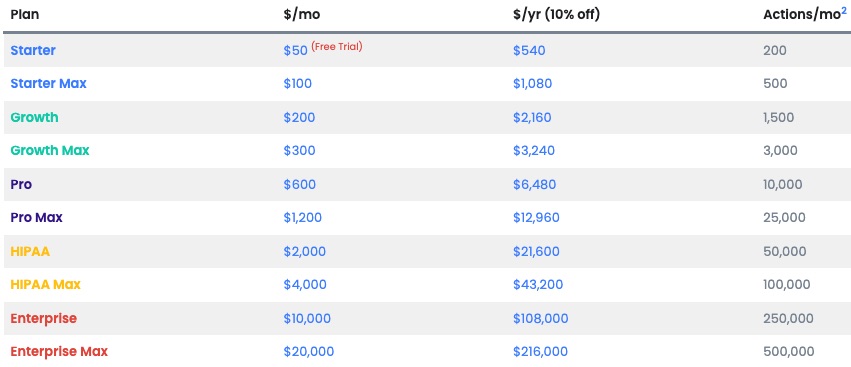Open the Pro Max plan link

point(36,218)
